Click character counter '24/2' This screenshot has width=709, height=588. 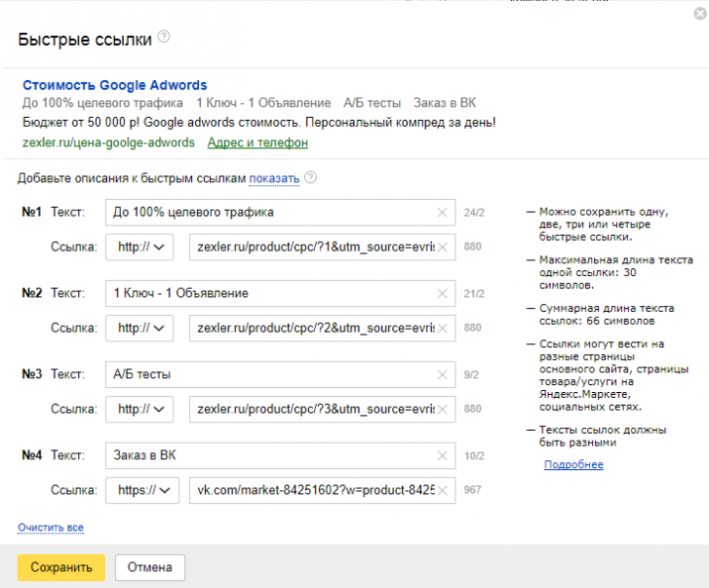[x=474, y=213]
